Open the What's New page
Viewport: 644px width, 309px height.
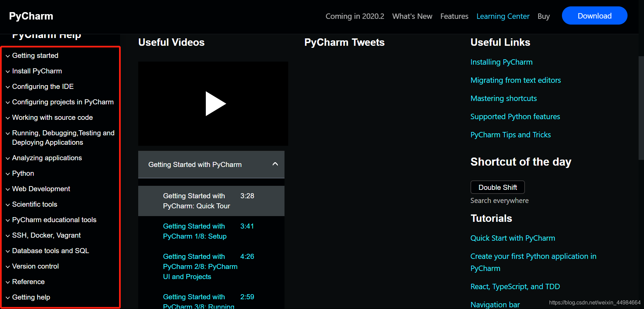[x=412, y=16]
